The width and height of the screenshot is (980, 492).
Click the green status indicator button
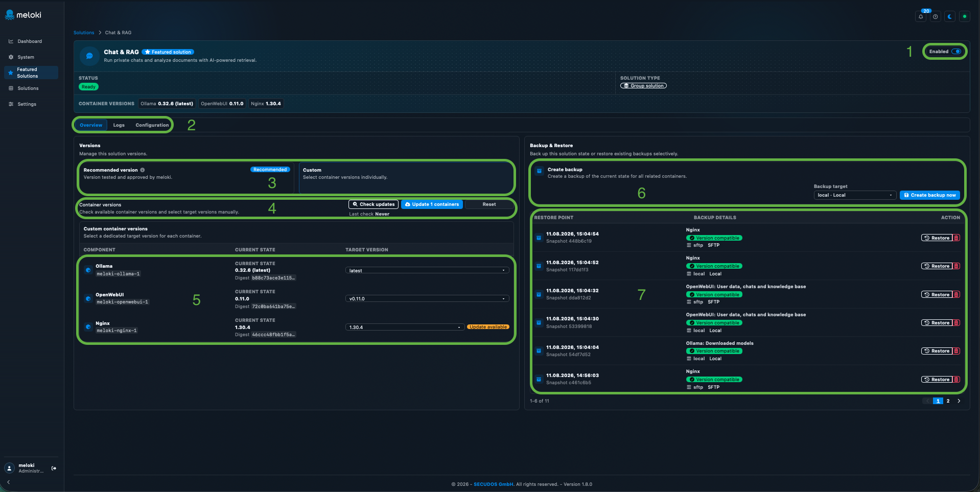coord(965,16)
